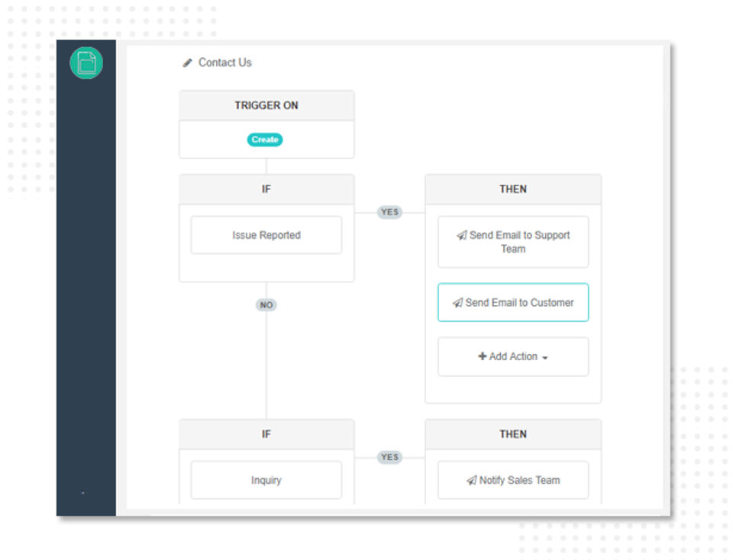Expand the Add Action dropdown

[513, 356]
